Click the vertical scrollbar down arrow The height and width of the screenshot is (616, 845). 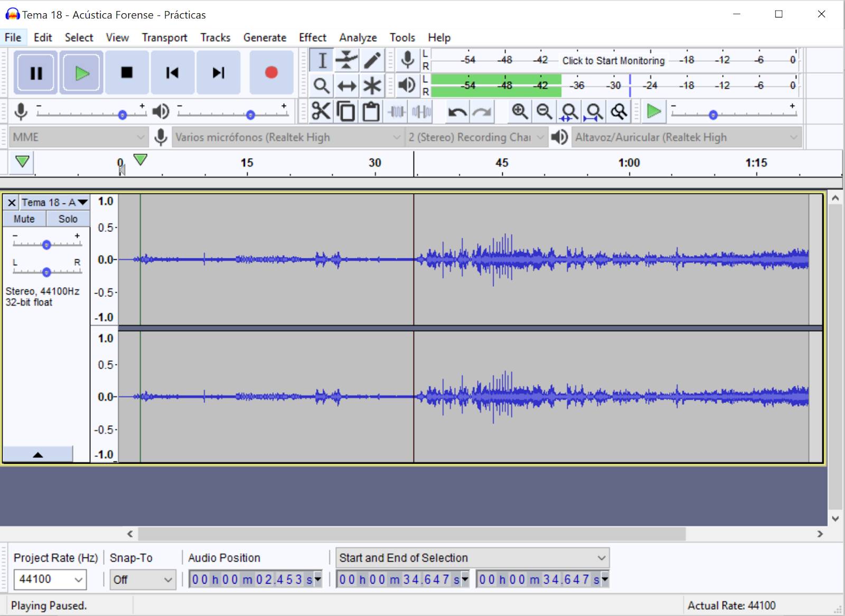tap(835, 518)
